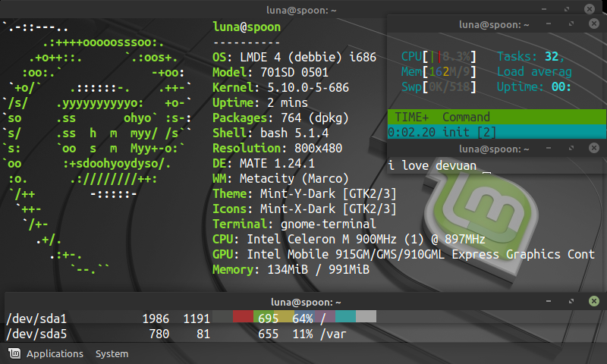607x364 pixels.
Task: Click the disk usage window title 'luna@spoon: ~'
Action: pos(306,302)
